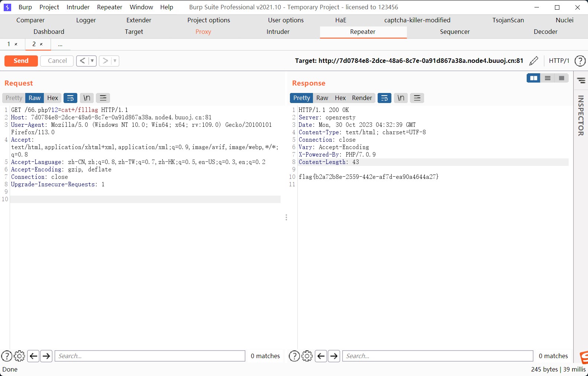Select Pretty view in Request panel
This screenshot has width=588, height=376.
(14, 98)
